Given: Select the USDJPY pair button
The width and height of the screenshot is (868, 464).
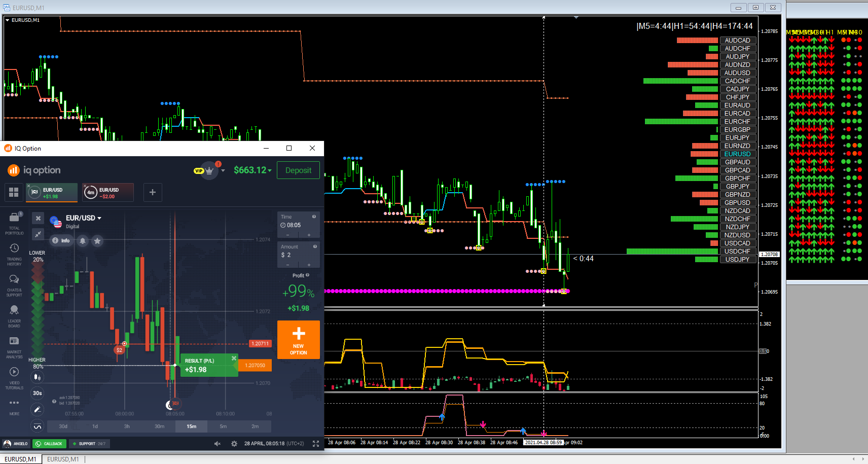Looking at the screenshot, I should click(x=738, y=260).
